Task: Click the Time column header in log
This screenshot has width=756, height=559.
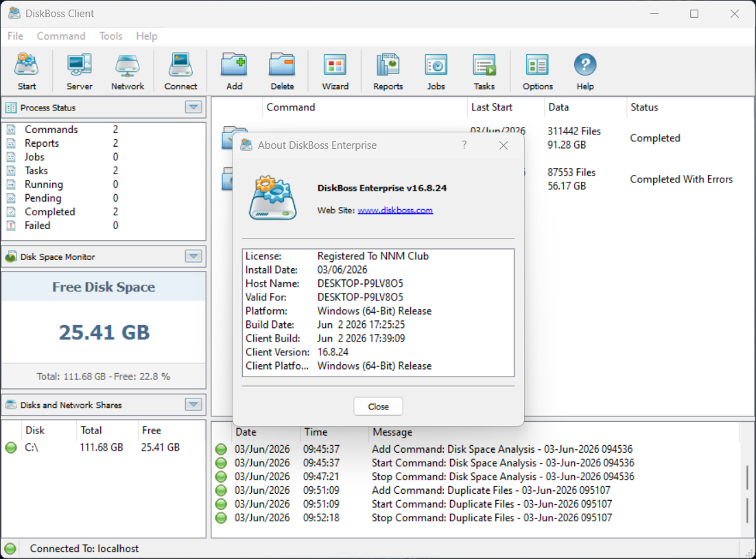Action: 335,432
